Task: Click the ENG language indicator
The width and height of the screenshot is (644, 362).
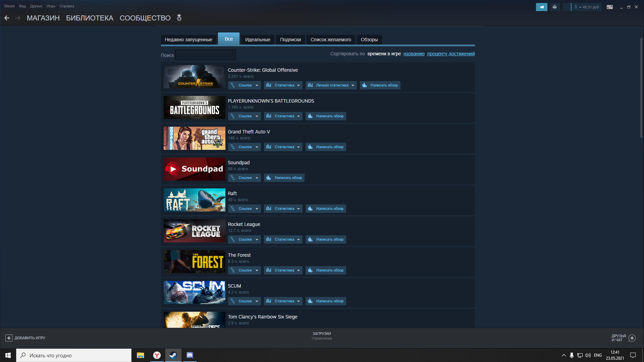Action: pos(598,355)
